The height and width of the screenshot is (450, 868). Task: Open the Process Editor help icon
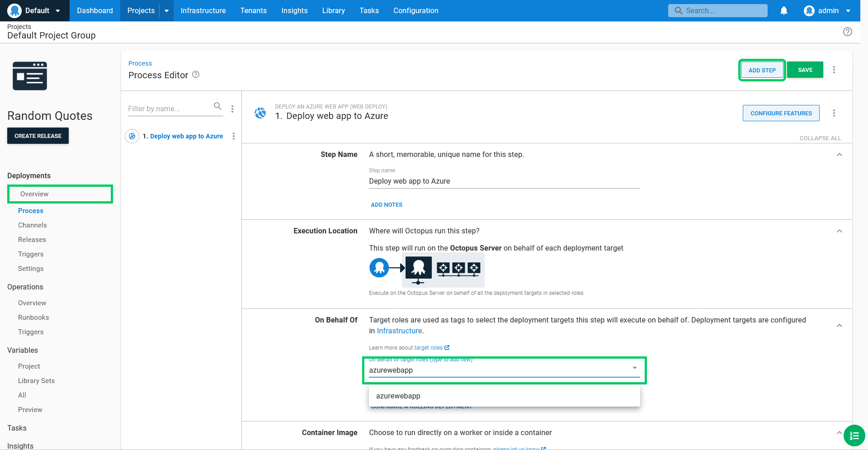(196, 75)
